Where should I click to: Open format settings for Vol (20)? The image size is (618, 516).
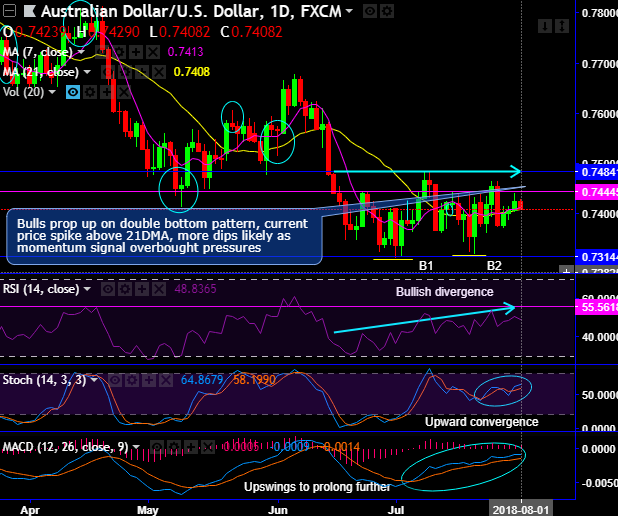point(90,92)
